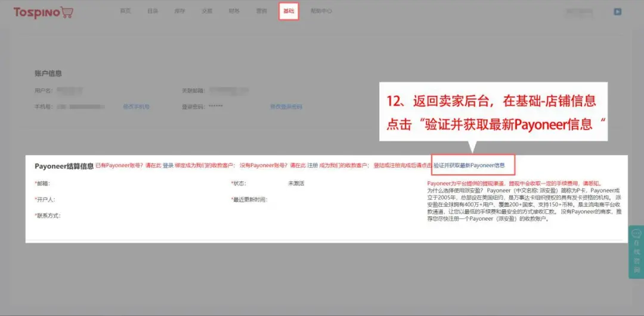This screenshot has height=316, width=644.
Task: Click the 手机号 label
Action: point(44,107)
